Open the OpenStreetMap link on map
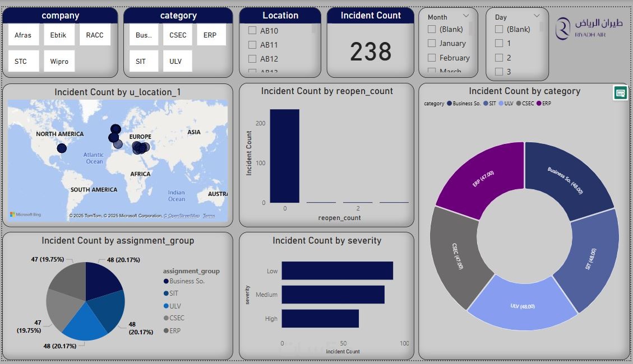 tap(182, 216)
